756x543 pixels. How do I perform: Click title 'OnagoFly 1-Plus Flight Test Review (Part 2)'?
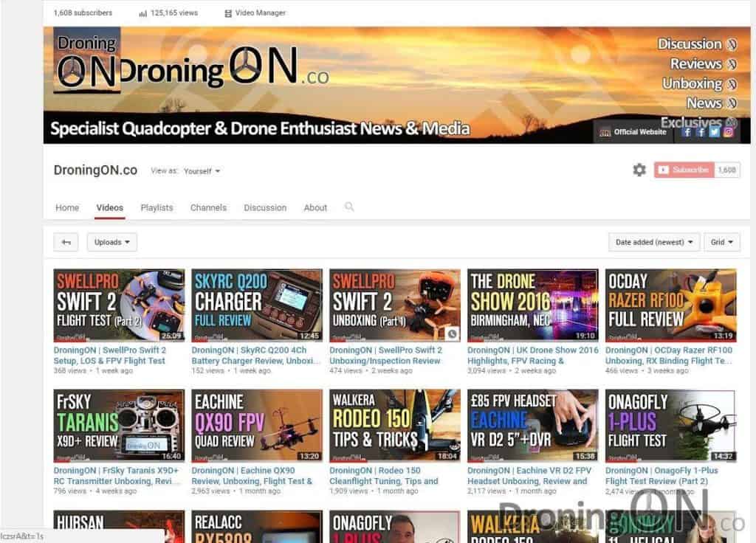(x=661, y=476)
